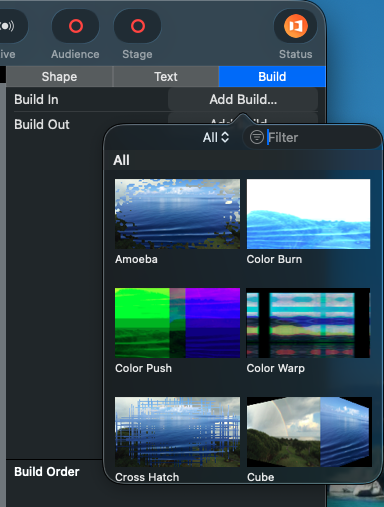Click the Build Out row label
The height and width of the screenshot is (507, 384).
42,124
